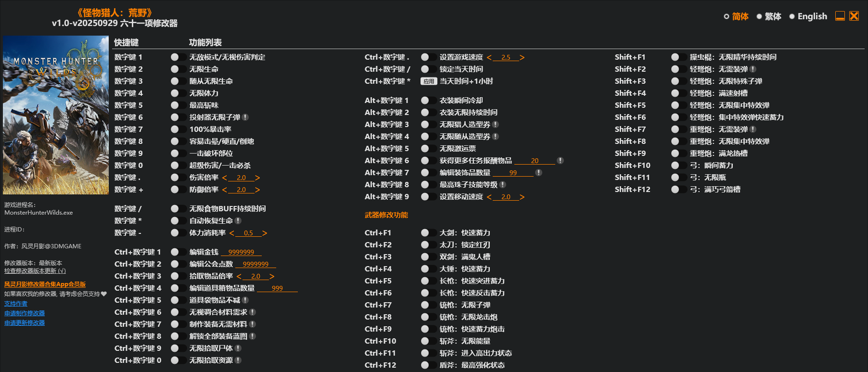
Task: Click info icon next to 投射器无限子弹
Action: pos(245,117)
